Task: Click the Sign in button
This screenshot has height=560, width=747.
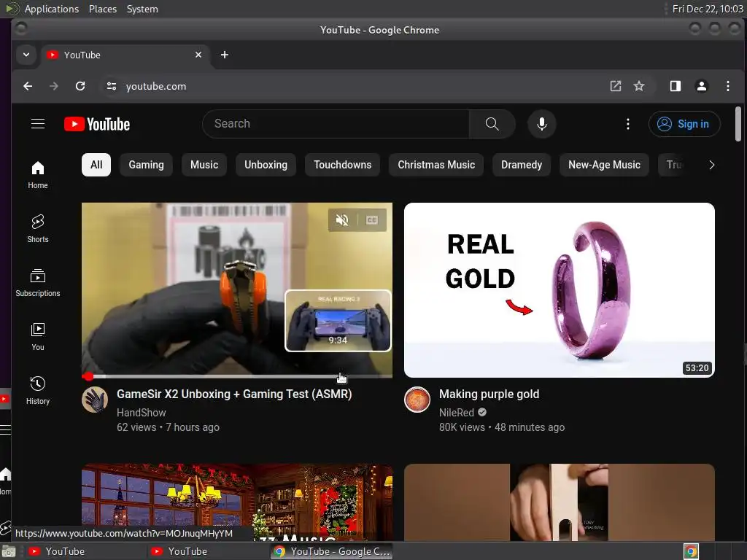Action: 684,124
